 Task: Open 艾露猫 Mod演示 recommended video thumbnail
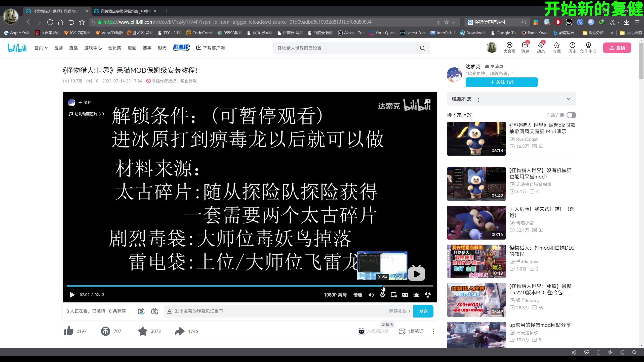point(476,139)
